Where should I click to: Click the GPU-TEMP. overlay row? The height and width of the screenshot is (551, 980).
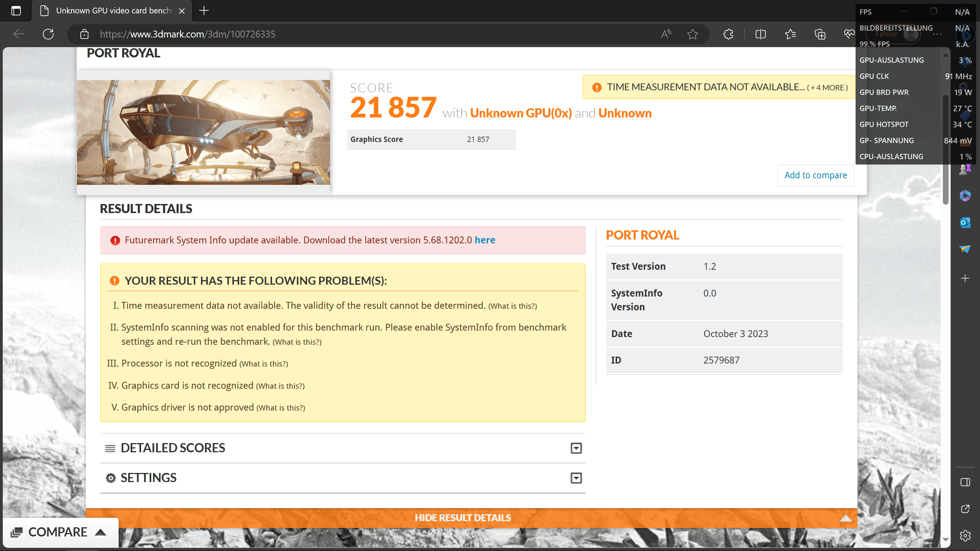coord(915,108)
